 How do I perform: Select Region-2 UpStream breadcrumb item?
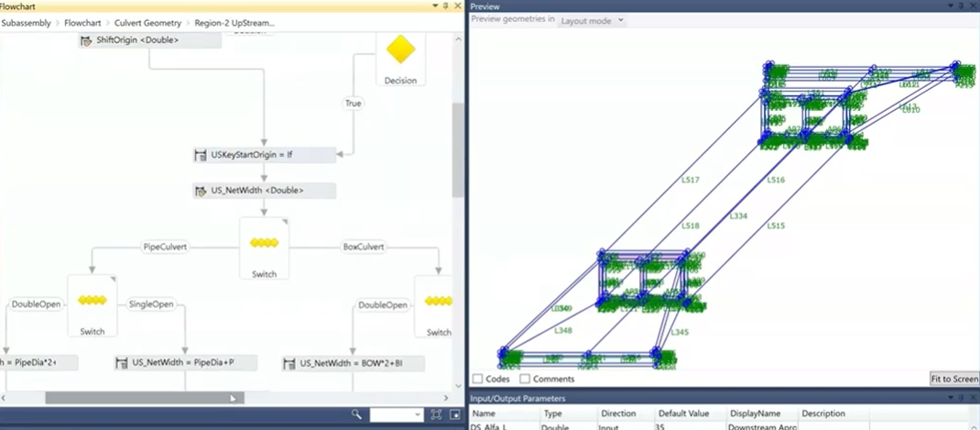point(234,23)
